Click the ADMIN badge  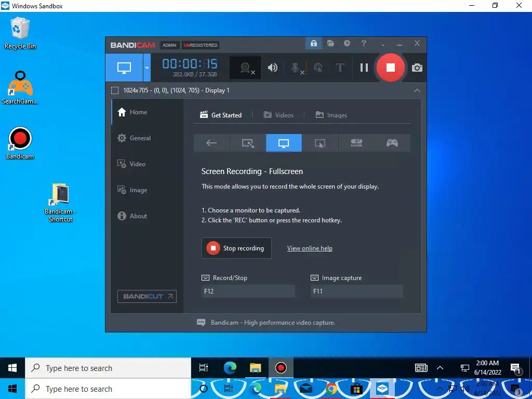tap(169, 45)
